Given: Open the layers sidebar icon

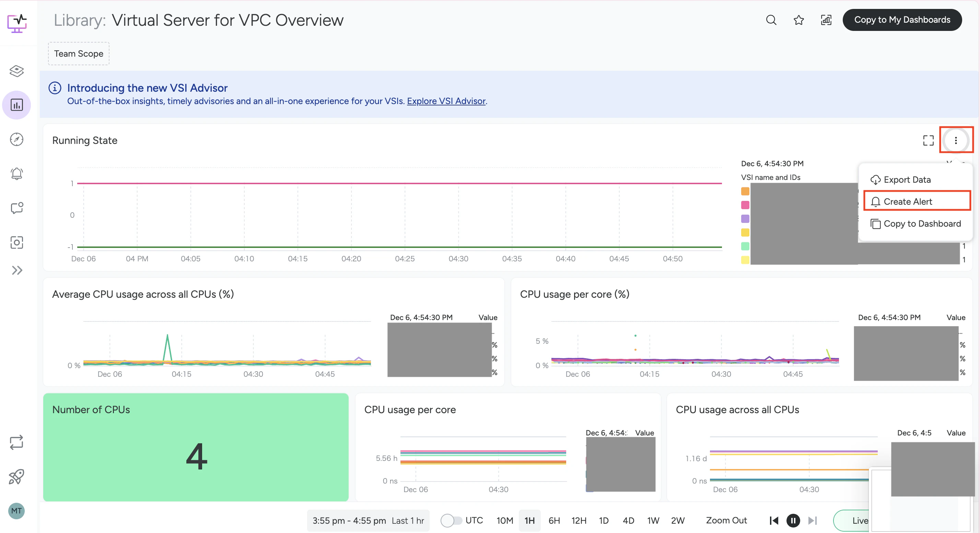Looking at the screenshot, I should (17, 71).
